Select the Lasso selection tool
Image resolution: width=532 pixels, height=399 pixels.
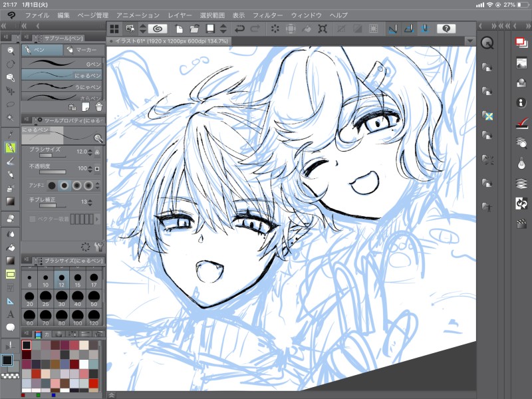[x=11, y=104]
